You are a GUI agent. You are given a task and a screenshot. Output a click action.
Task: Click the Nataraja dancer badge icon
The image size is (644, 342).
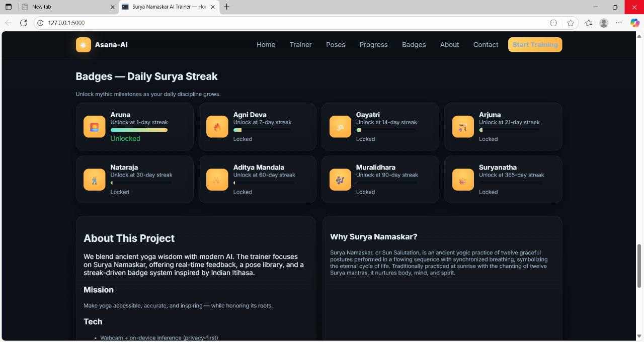95,180
